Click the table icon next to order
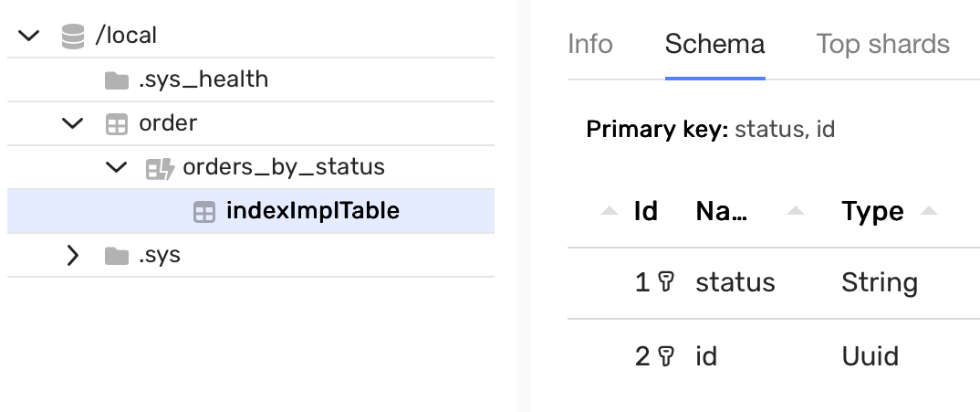Image resolution: width=980 pixels, height=412 pixels. tap(116, 124)
